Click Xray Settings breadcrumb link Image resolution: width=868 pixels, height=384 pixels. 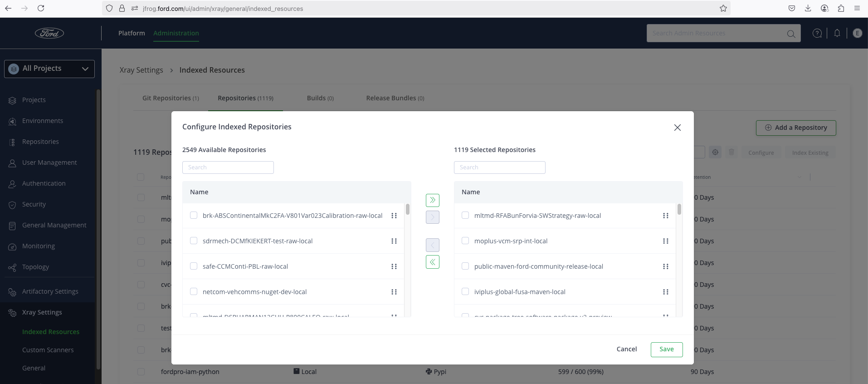(x=141, y=70)
